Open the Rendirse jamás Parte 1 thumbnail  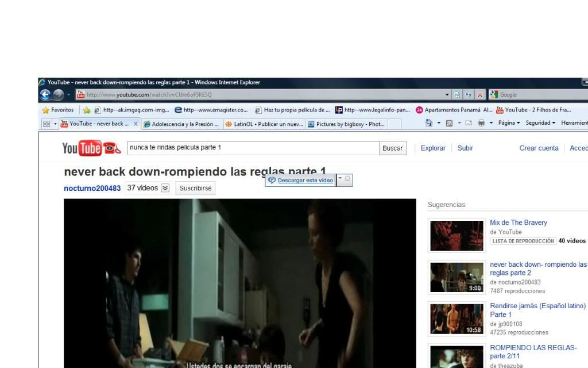coord(457,319)
